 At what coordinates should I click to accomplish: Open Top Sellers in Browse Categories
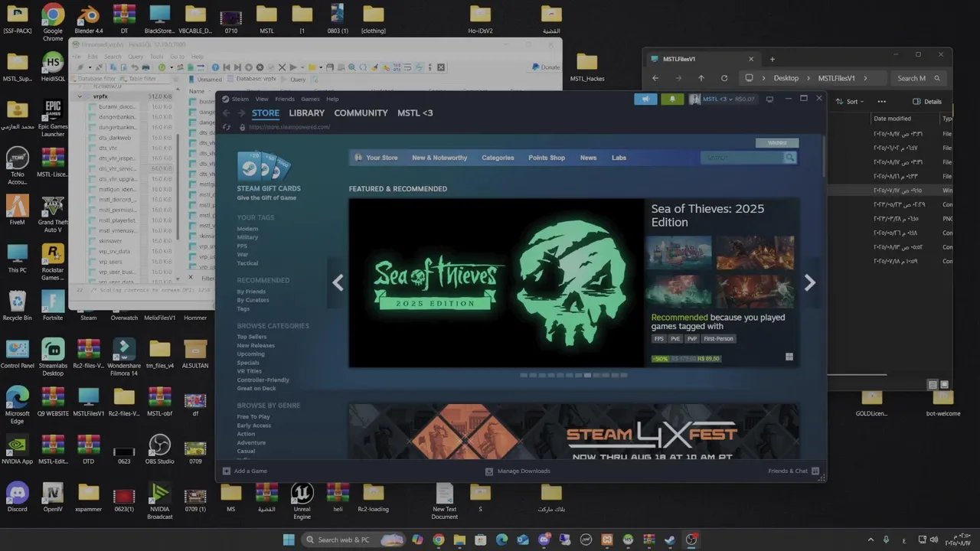(252, 337)
